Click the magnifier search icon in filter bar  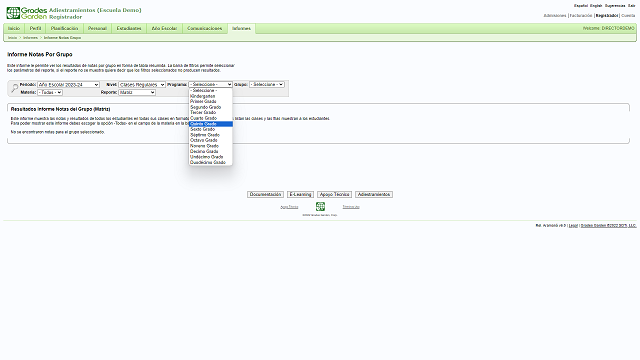pyautogui.click(x=14, y=88)
